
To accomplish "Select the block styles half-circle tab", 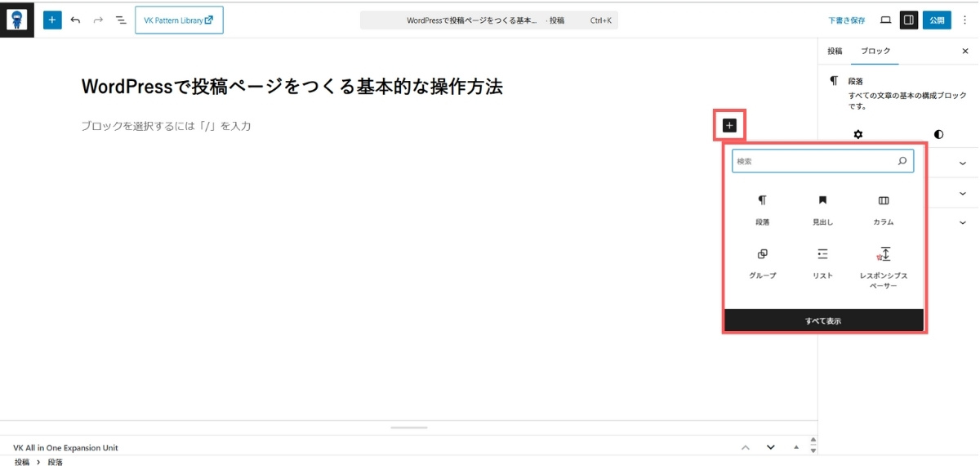I will pyautogui.click(x=938, y=134).
